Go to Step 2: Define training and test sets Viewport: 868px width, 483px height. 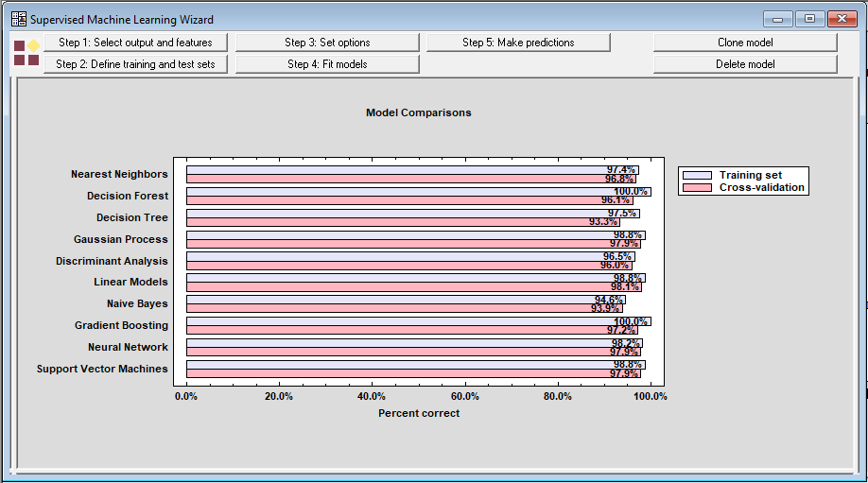tap(135, 64)
